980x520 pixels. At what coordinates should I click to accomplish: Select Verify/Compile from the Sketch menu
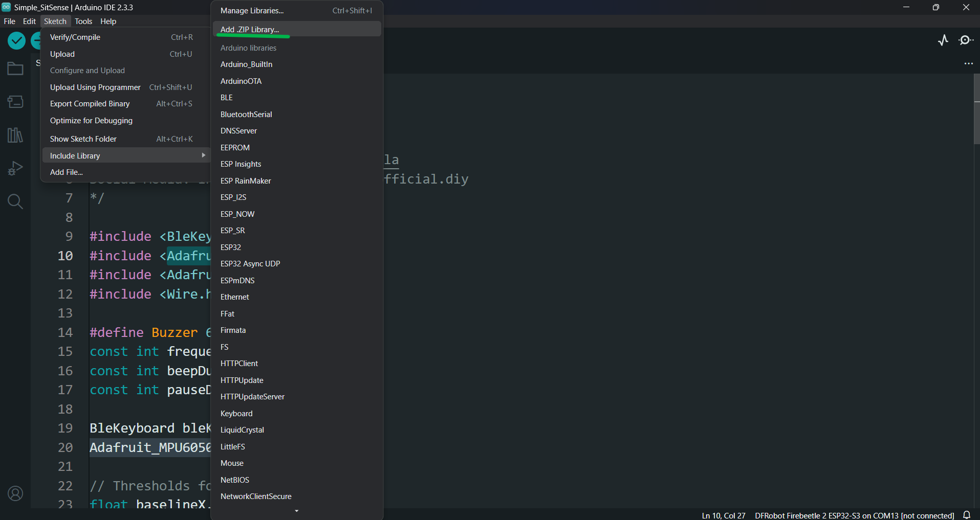[x=125, y=37]
